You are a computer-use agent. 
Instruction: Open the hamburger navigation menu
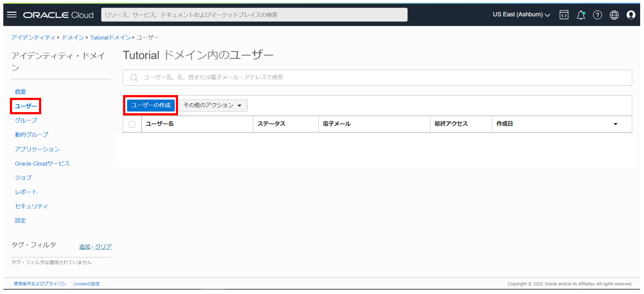[12, 15]
